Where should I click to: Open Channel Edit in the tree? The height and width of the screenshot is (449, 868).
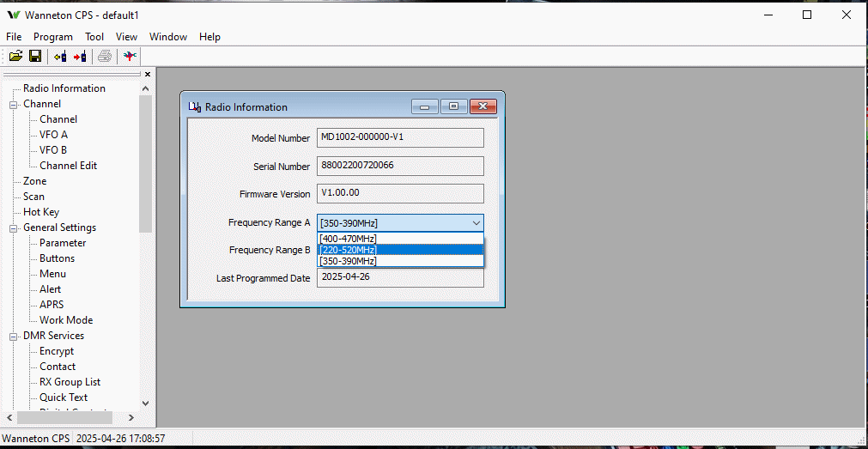coord(68,166)
